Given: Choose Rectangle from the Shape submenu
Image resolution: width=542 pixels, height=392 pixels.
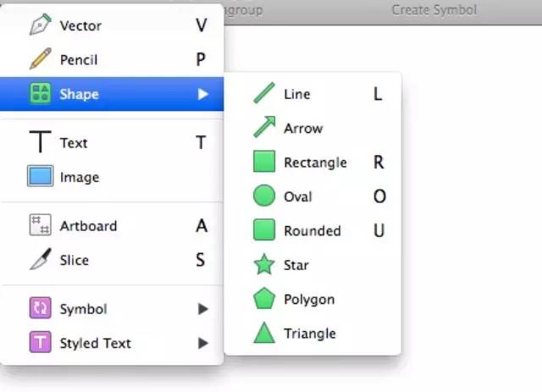Looking at the screenshot, I should point(315,163).
